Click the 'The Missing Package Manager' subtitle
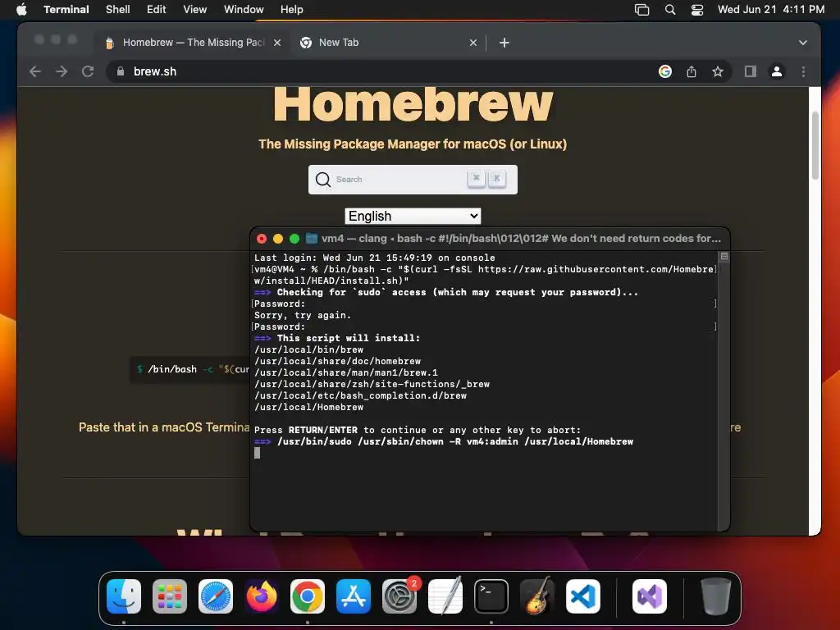This screenshot has width=840, height=630. (x=413, y=144)
